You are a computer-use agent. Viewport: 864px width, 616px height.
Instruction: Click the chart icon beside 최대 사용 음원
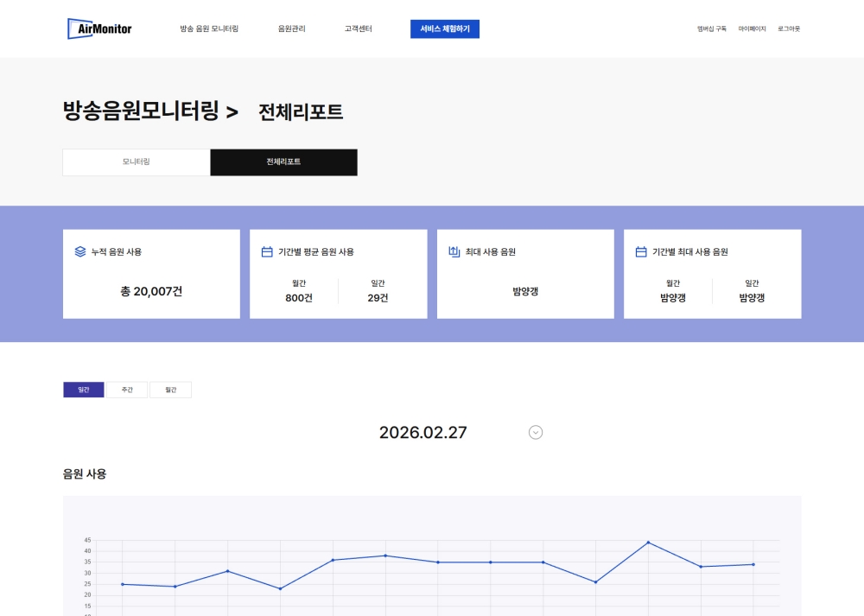click(454, 252)
